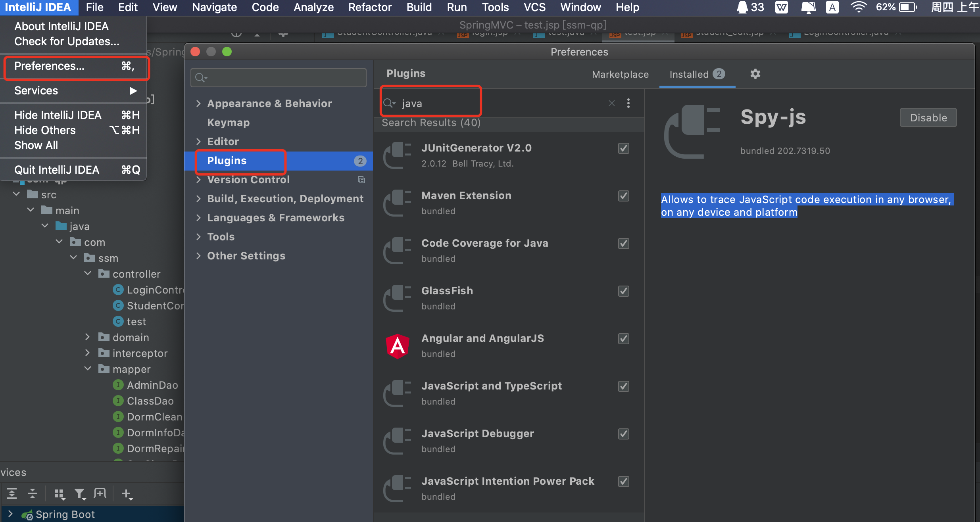Clear the java plugin search text

point(611,103)
